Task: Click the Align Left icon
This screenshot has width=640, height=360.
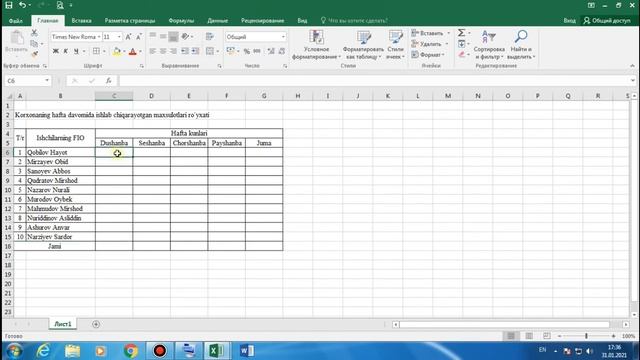Action: (152, 51)
